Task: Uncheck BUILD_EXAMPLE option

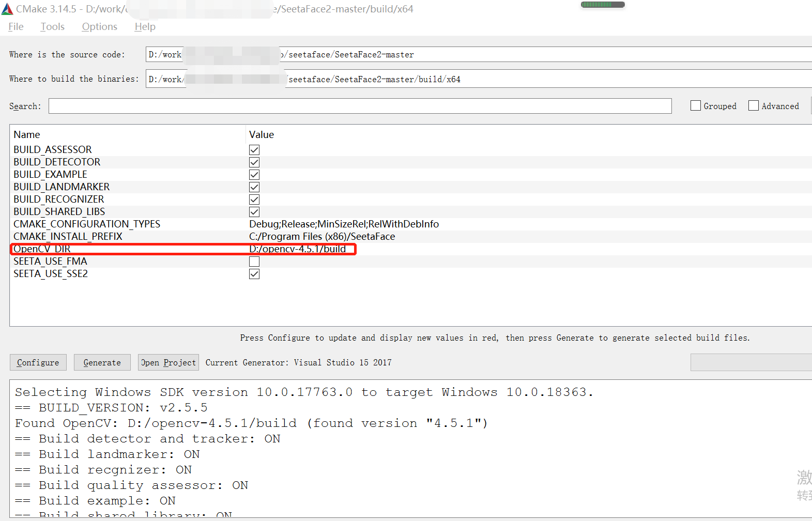Action: (x=254, y=175)
